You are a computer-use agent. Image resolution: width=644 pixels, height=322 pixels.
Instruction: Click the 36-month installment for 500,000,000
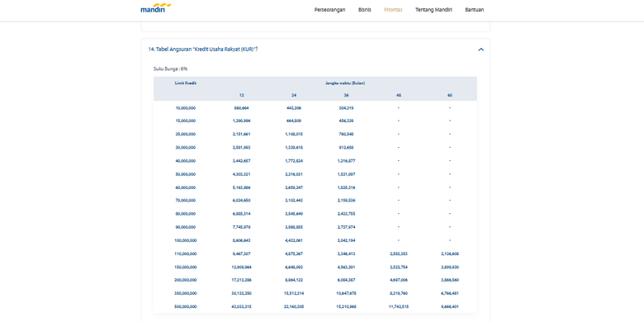pos(347,306)
